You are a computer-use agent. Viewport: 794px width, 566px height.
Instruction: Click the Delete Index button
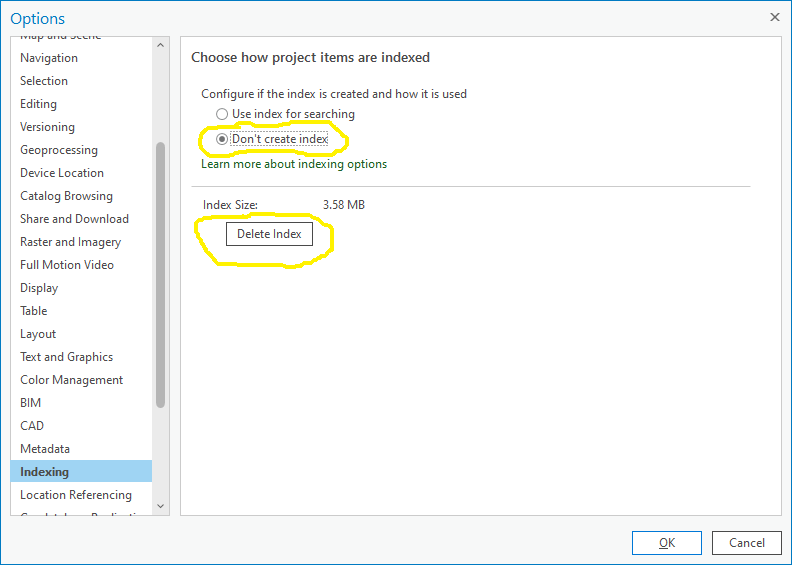(269, 234)
